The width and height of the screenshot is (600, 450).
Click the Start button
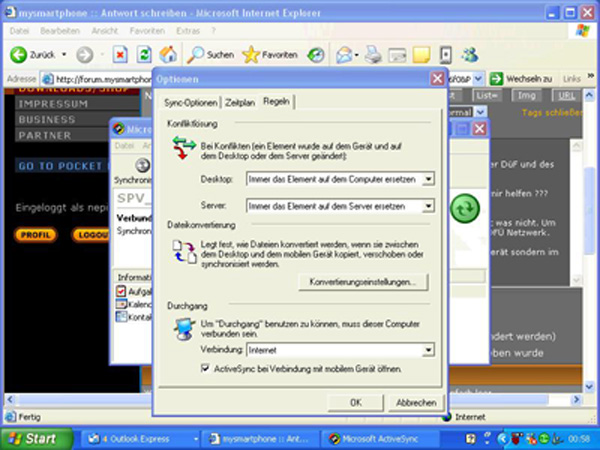(36, 439)
